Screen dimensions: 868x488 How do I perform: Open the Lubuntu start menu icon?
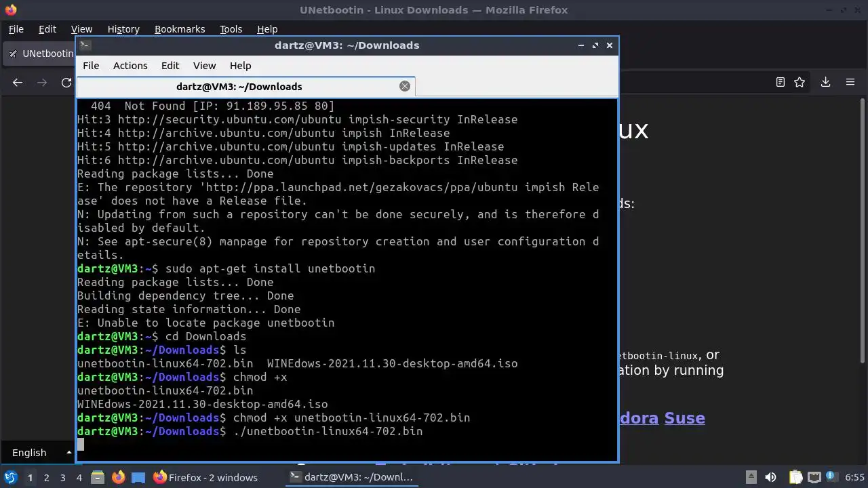(11, 477)
